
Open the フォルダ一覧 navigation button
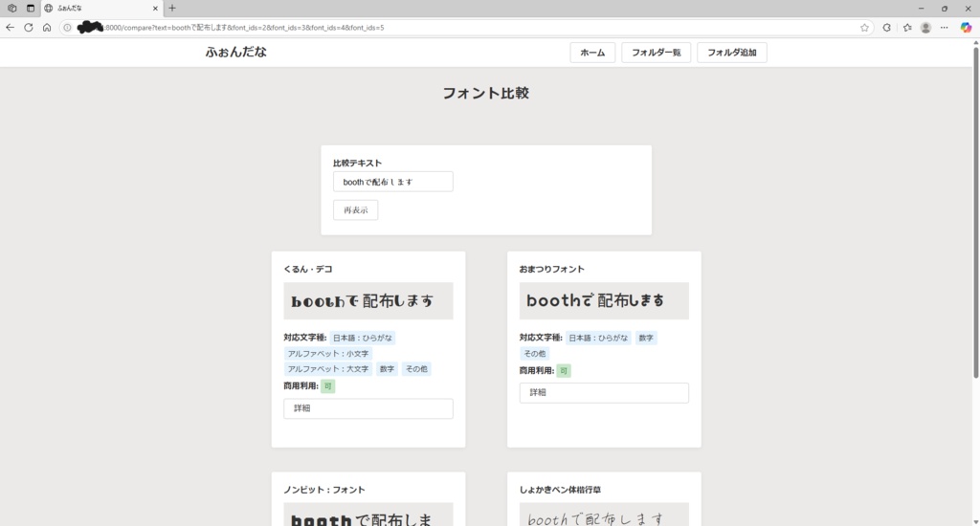click(x=657, y=53)
